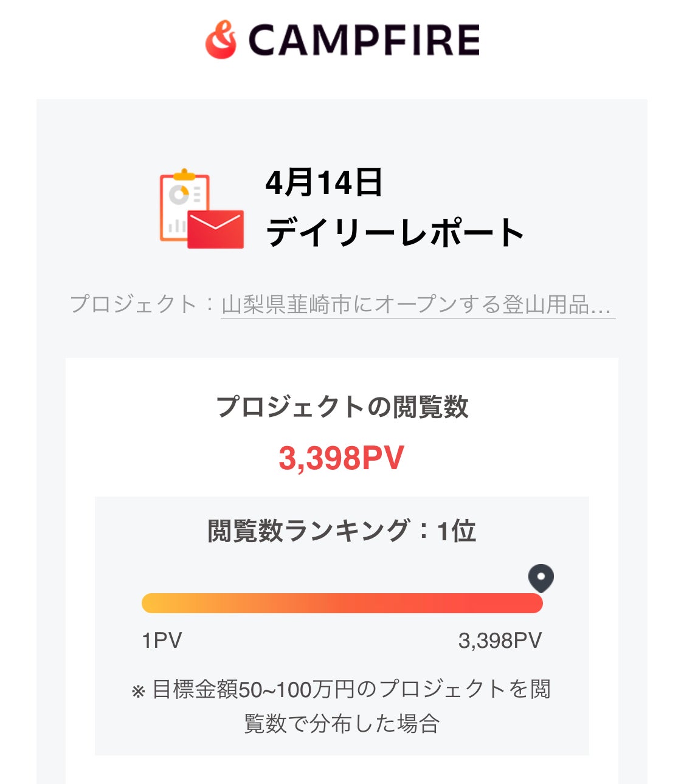The width and height of the screenshot is (684, 784).
Task: Click the デイリーレポート title
Action: pyautogui.click(x=395, y=232)
